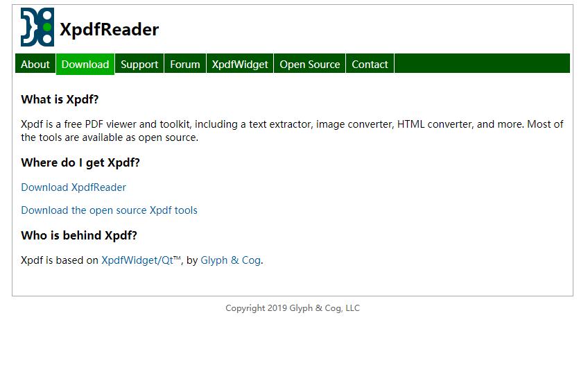Click the 'Who is behind Xpdf?' heading
This screenshot has height=370, width=588.
[x=79, y=235]
